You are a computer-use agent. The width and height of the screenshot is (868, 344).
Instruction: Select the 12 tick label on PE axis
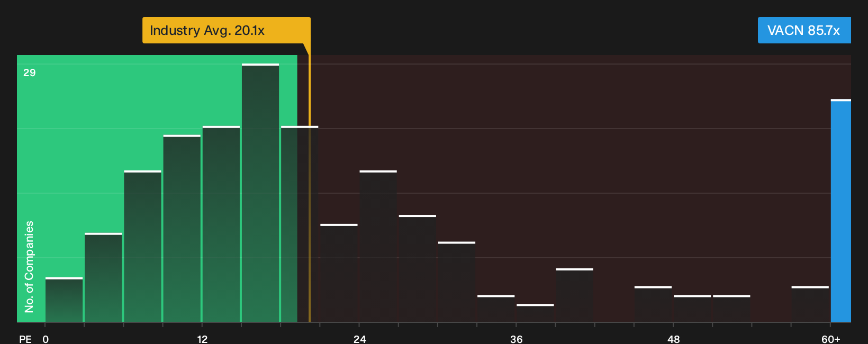pos(202,339)
